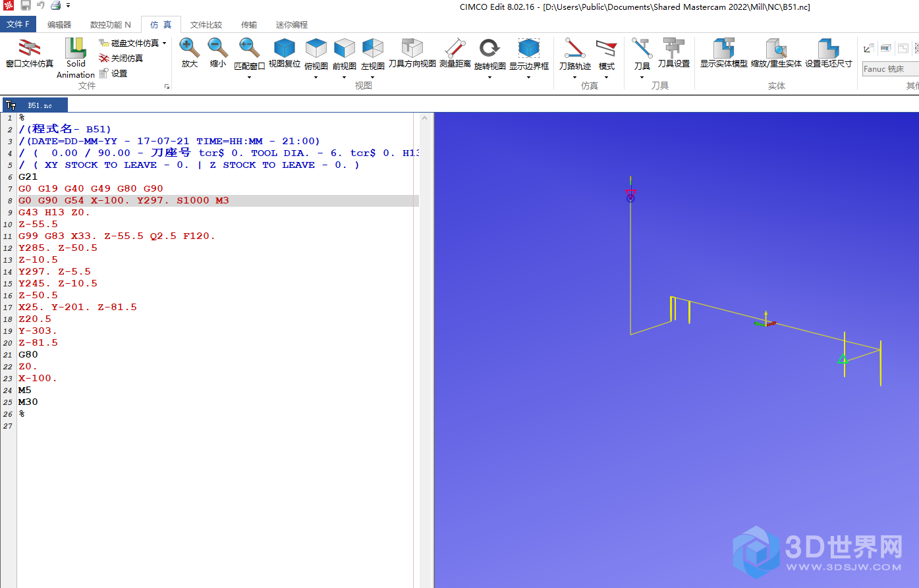Image resolution: width=919 pixels, height=588 pixels.
Task: Click the editor scrollbar up arrow
Action: (x=425, y=118)
